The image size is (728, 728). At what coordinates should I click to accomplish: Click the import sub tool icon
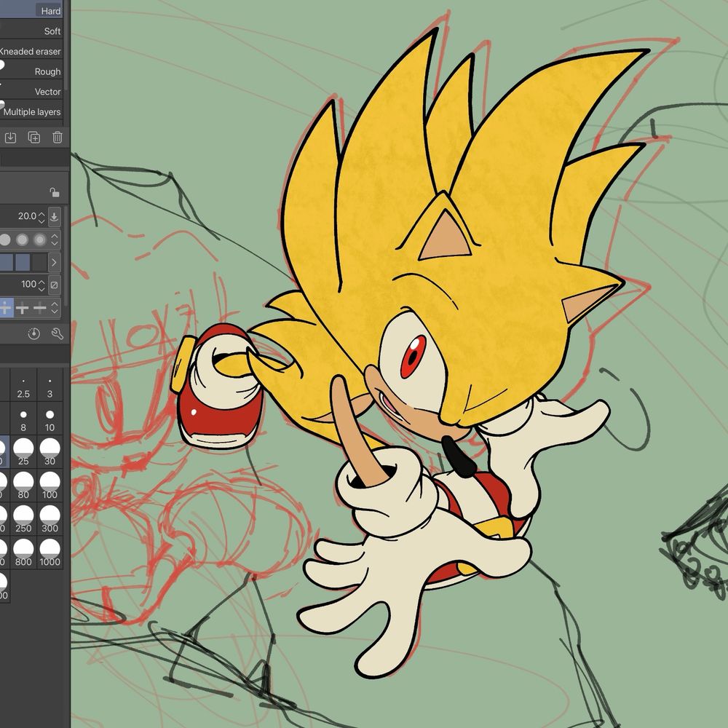[x=10, y=138]
